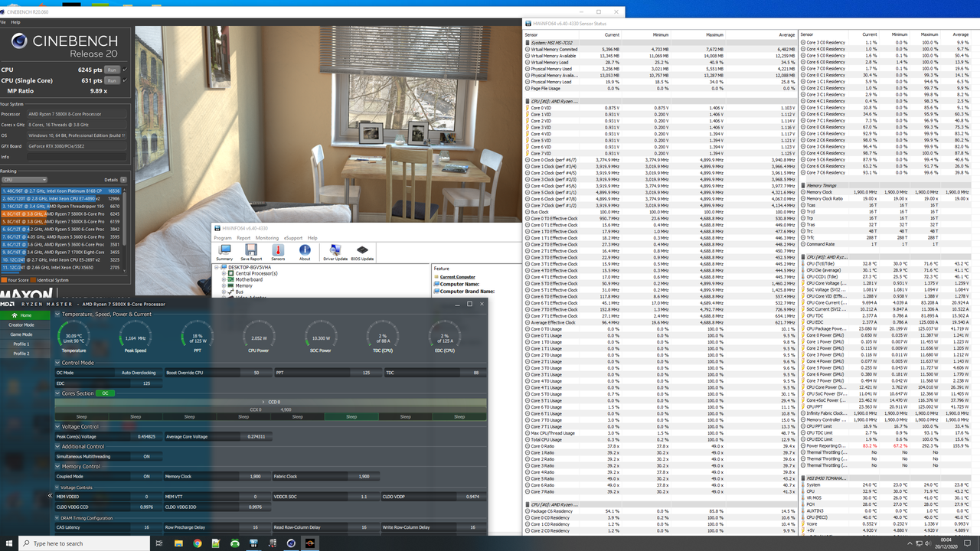Toggle checkmark beside the CPU test in Cinebench
The height and width of the screenshot is (551, 980).
tap(125, 70)
